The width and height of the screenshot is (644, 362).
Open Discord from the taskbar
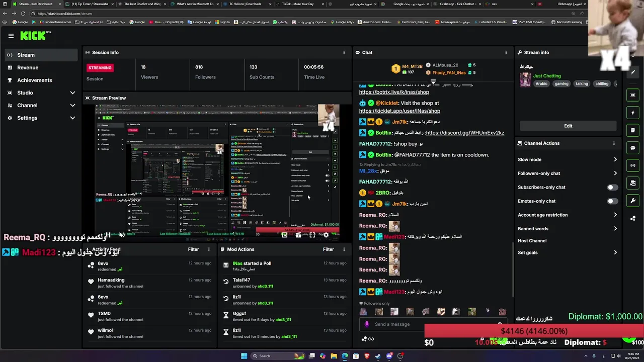389,356
